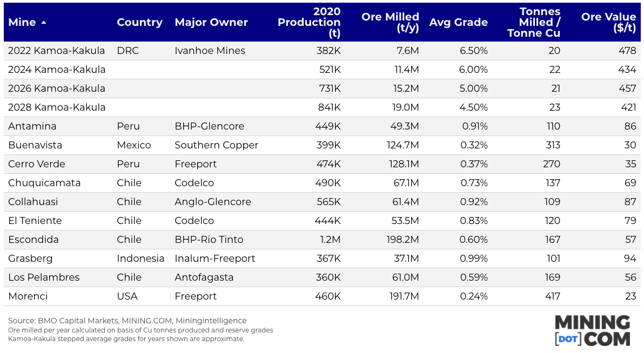Select the 2022 Kamoa-Kakula row
The height and width of the screenshot is (353, 644).
[x=57, y=51]
